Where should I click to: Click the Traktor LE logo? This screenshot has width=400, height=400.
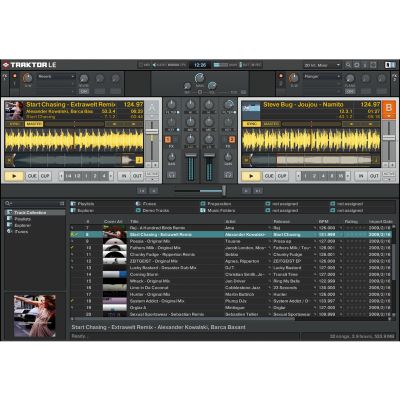(x=30, y=65)
